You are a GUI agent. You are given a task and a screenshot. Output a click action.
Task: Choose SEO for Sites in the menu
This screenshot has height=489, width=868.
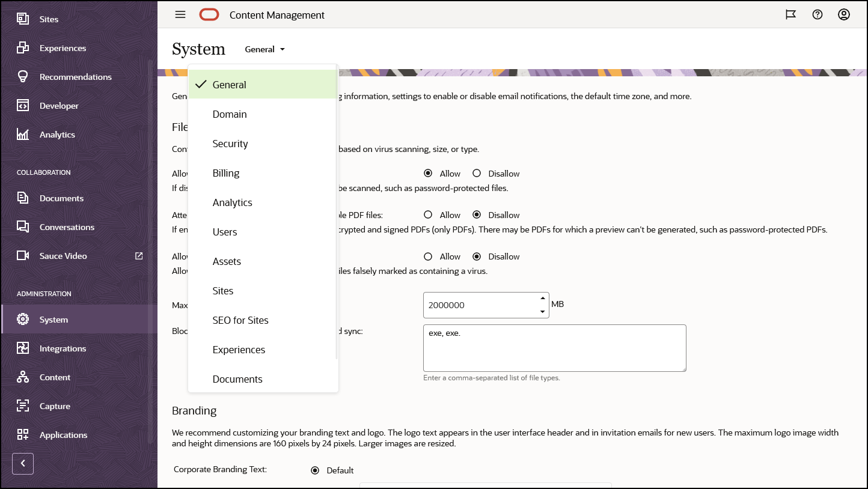[263, 320]
